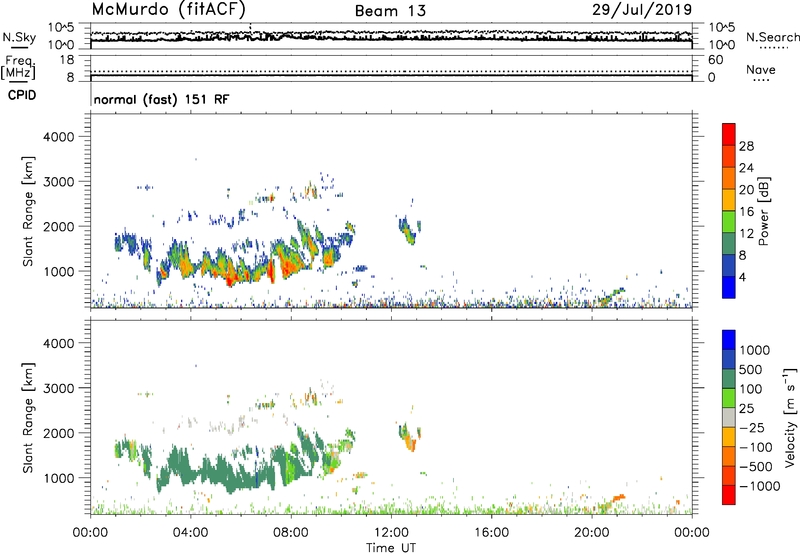Click the "CPID" row label
Image resolution: width=800 pixels, height=554 pixels.
(x=21, y=95)
